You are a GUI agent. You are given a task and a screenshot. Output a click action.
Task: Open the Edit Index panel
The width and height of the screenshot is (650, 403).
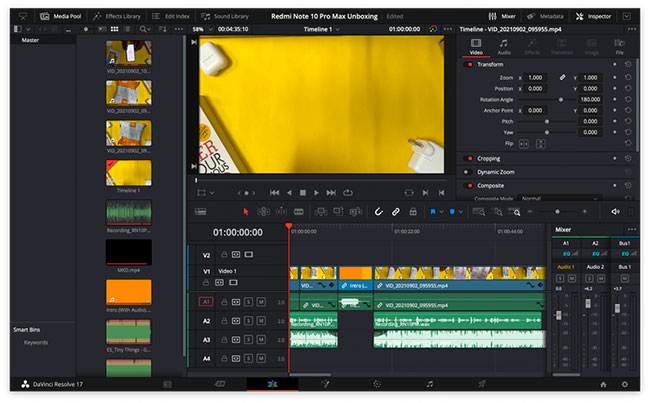click(x=171, y=17)
